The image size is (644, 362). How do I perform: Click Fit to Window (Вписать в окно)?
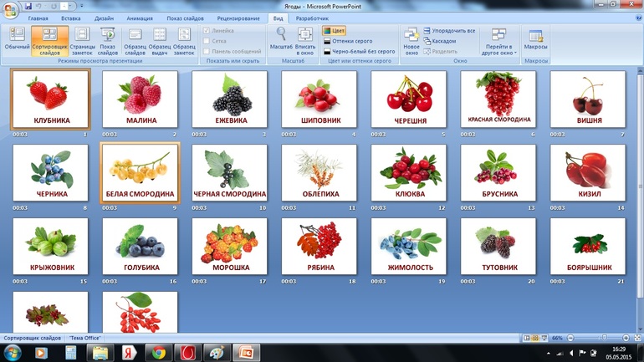pos(305,39)
